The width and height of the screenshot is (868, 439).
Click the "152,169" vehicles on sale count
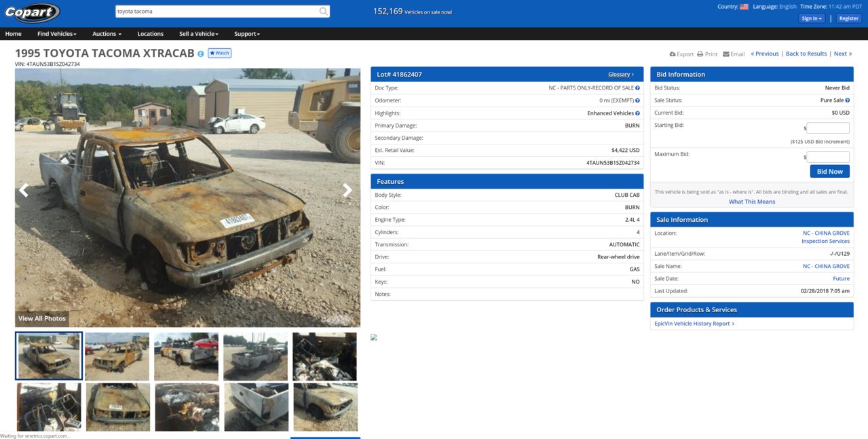(x=388, y=11)
